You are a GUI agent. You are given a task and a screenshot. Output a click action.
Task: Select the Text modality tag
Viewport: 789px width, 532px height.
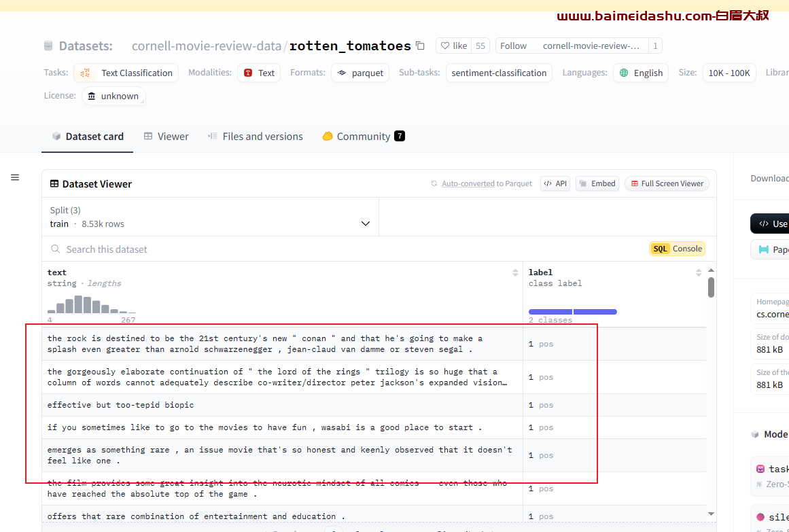click(x=259, y=73)
